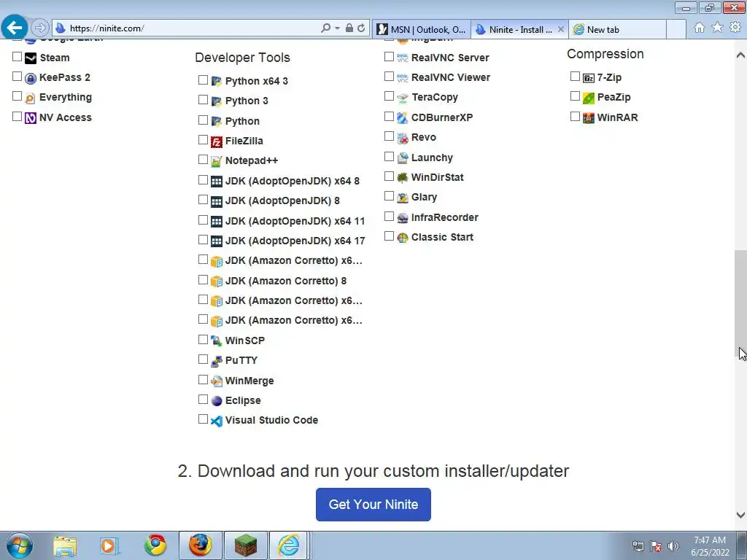Check the RealVNC Viewer checkbox
Viewport: 747px width, 560px height.
point(390,76)
